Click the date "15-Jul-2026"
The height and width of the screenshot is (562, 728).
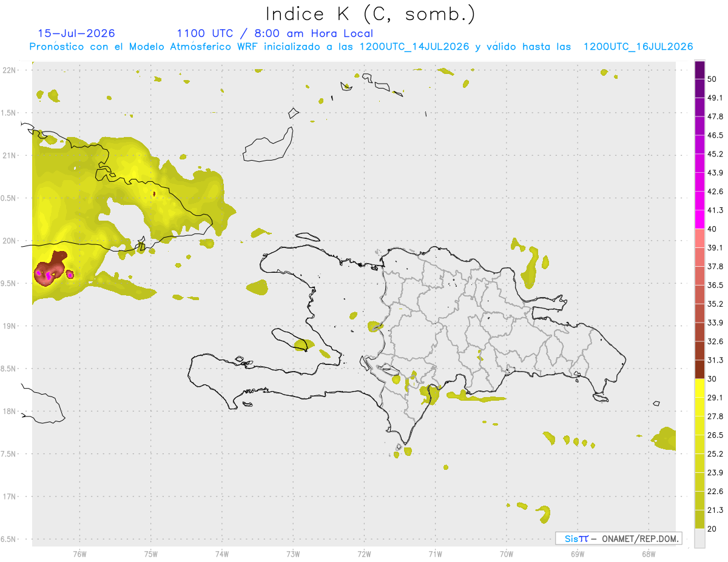pyautogui.click(x=76, y=33)
